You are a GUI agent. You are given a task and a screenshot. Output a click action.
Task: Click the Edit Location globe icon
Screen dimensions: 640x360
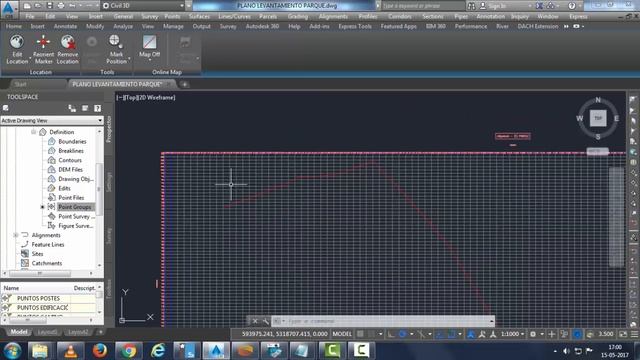tap(17, 42)
